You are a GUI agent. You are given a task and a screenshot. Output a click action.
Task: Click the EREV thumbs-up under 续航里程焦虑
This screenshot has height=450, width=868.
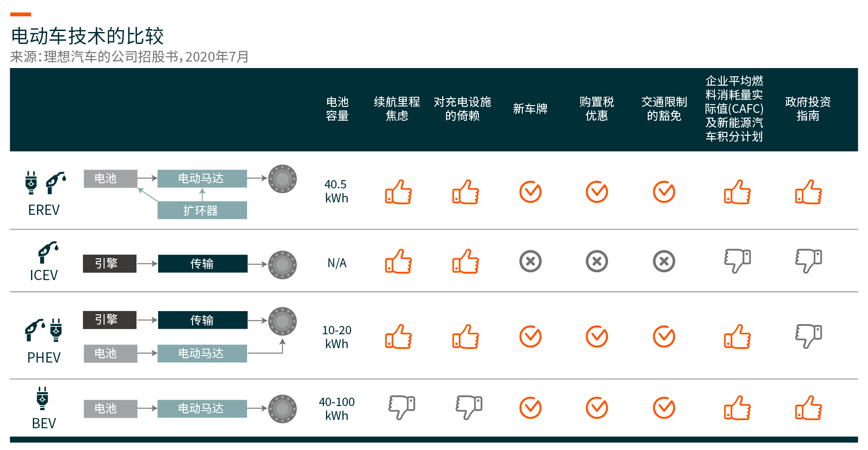(398, 192)
